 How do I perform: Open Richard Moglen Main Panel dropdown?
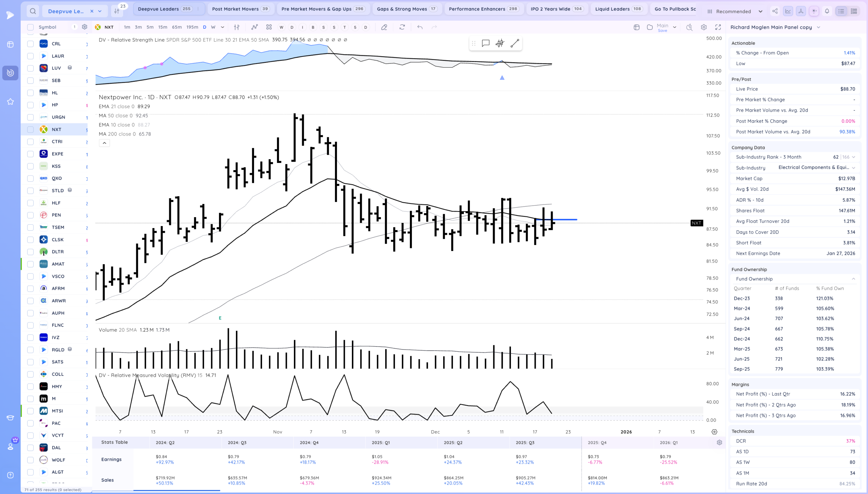tap(818, 27)
